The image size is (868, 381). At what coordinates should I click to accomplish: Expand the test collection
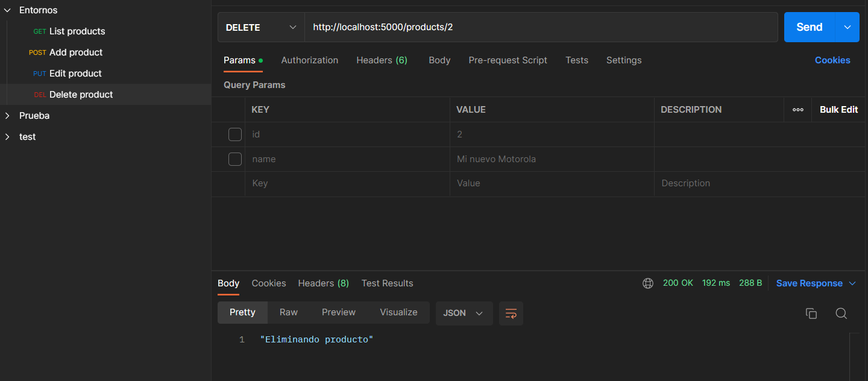click(8, 137)
